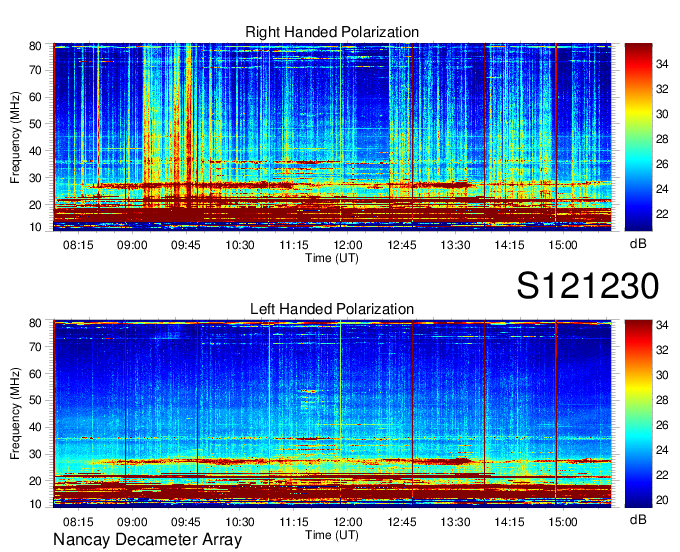Click the 08:15 tick under the left-handed plot
Viewport: 680px width, 552px height.
[78, 522]
